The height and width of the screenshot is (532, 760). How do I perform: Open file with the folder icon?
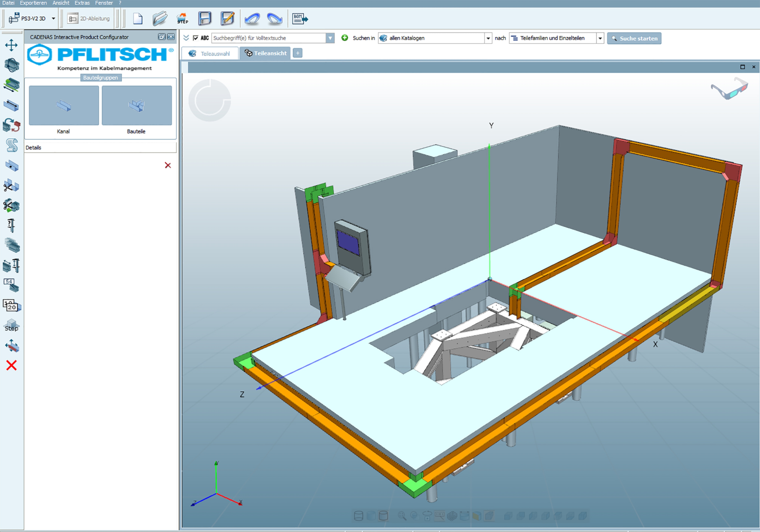pos(160,18)
